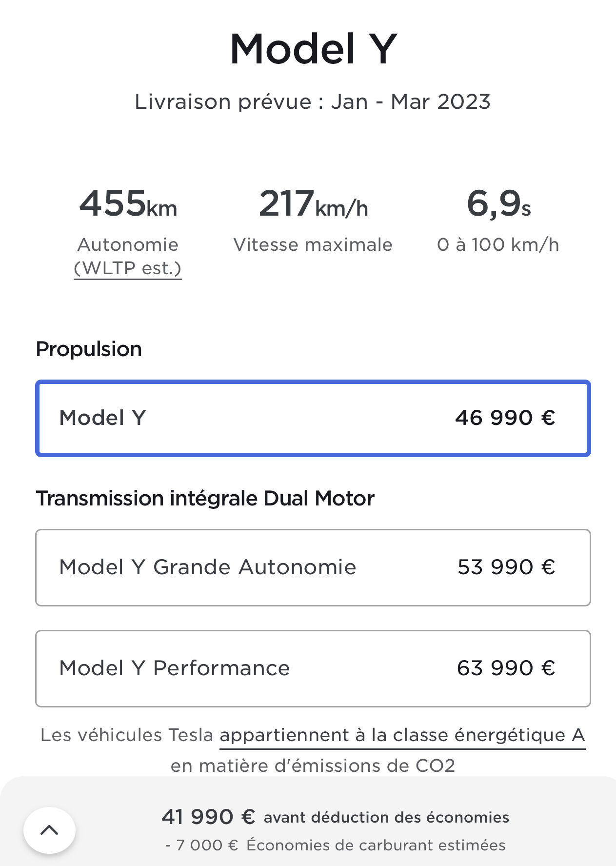Pick the Model Y Performance option
The height and width of the screenshot is (866, 616).
point(313,668)
